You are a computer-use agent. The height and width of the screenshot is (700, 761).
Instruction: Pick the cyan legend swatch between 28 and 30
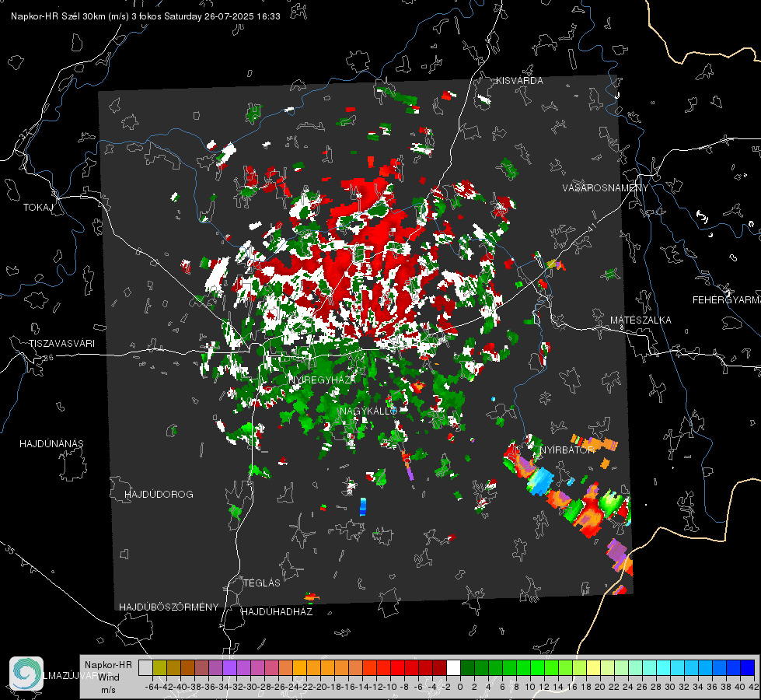[x=664, y=667]
